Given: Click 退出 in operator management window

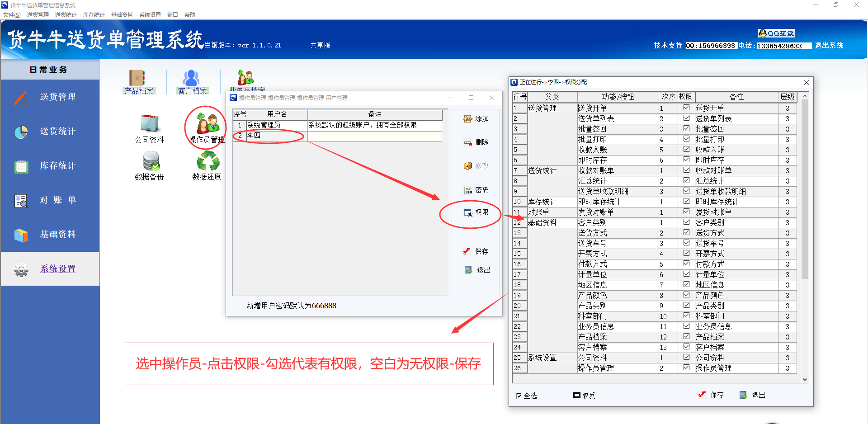Looking at the screenshot, I should pos(477,270).
